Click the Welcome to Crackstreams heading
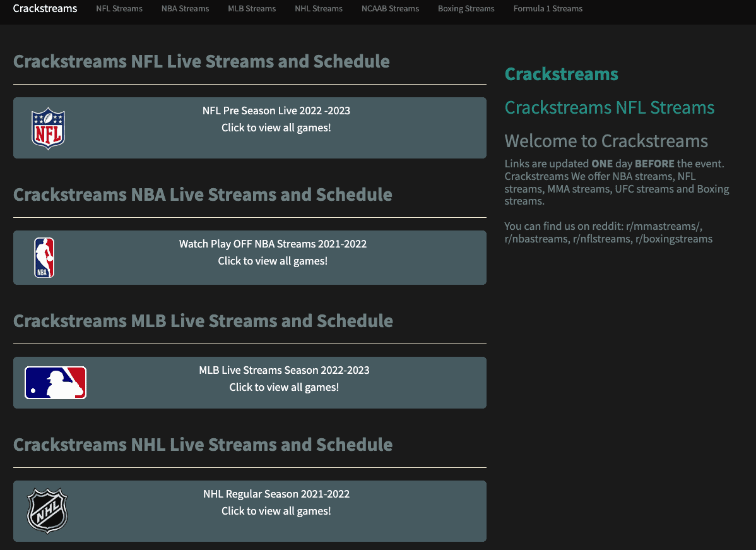Screen dimensions: 756x550 tap(606, 141)
